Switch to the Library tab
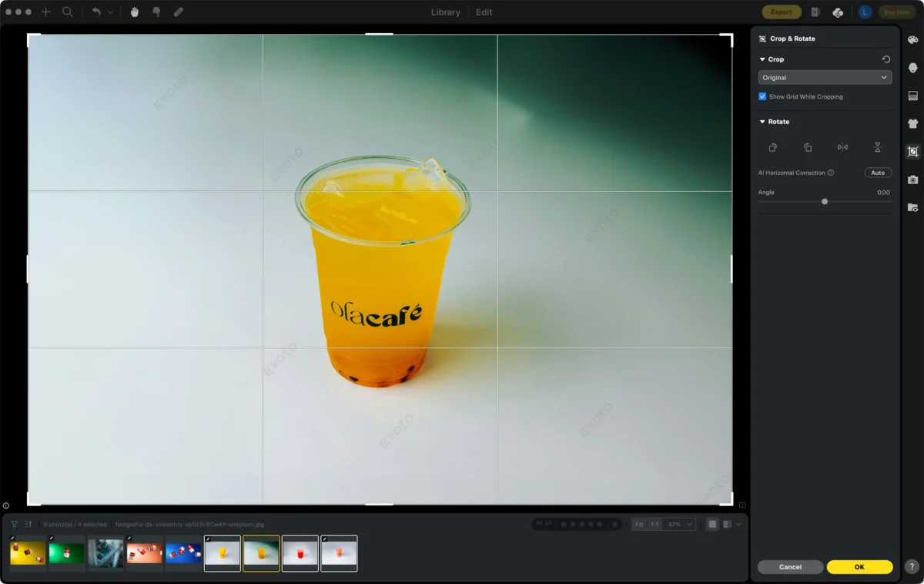Viewport: 924px width, 584px height. (446, 12)
